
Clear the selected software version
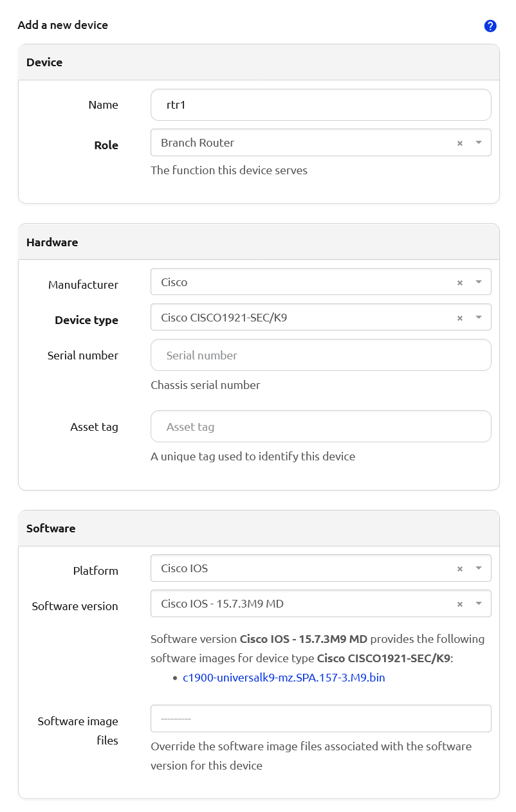click(x=459, y=604)
